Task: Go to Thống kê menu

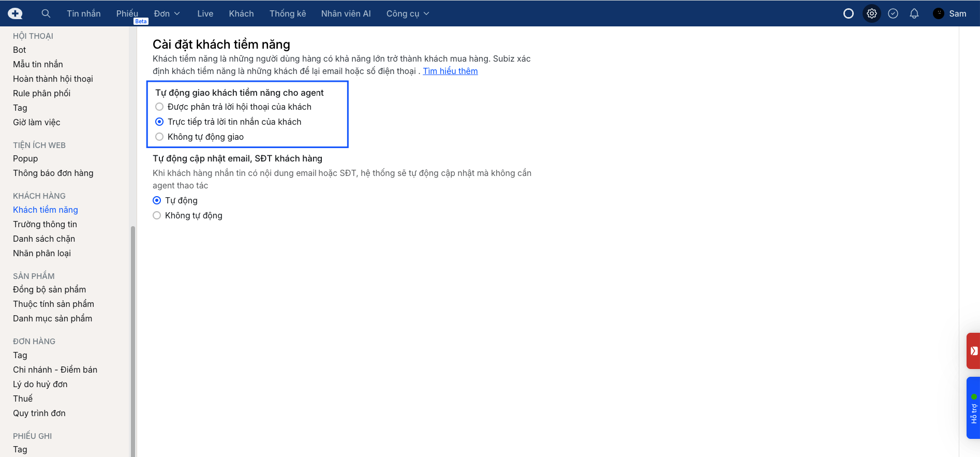Action: pyautogui.click(x=288, y=13)
